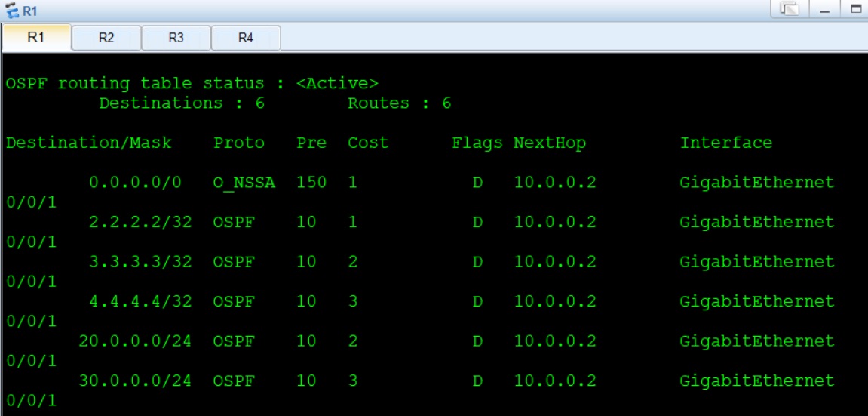Click the Destination/Mask column header
The width and height of the screenshot is (868, 416).
click(88, 143)
